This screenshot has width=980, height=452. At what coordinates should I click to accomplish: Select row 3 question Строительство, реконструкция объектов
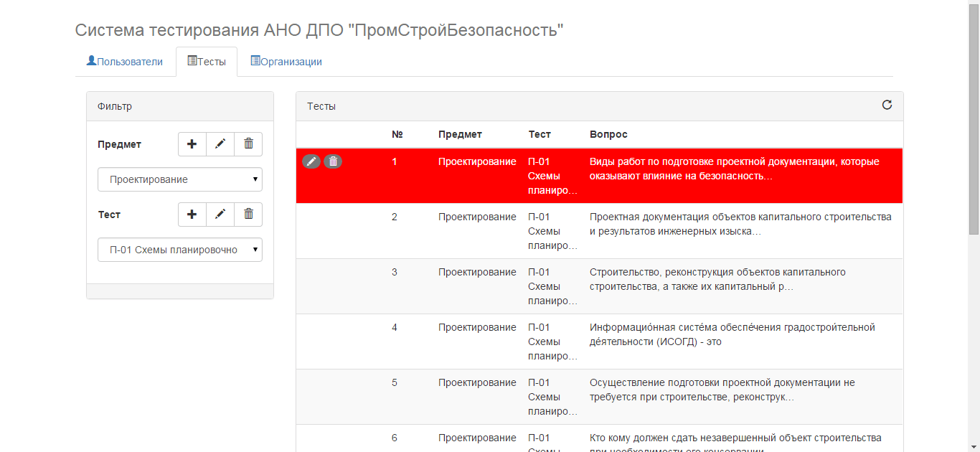(x=717, y=279)
